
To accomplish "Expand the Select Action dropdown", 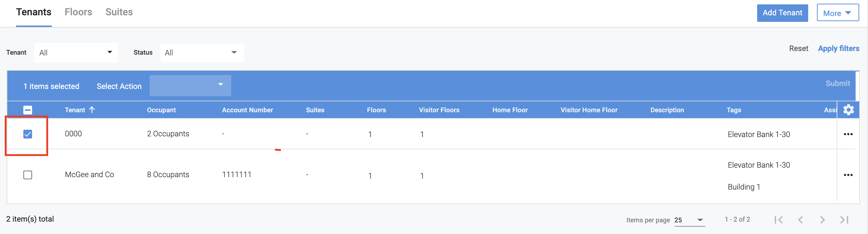I will pos(190,86).
